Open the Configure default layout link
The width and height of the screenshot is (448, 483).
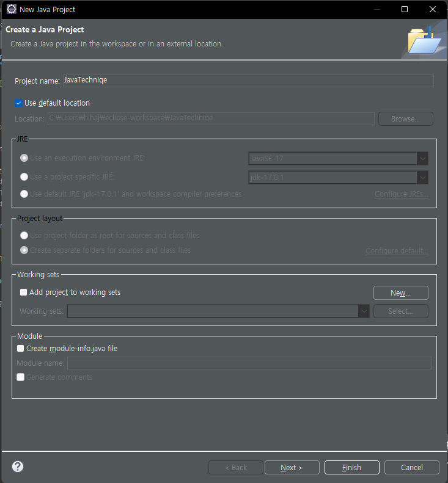coord(397,251)
